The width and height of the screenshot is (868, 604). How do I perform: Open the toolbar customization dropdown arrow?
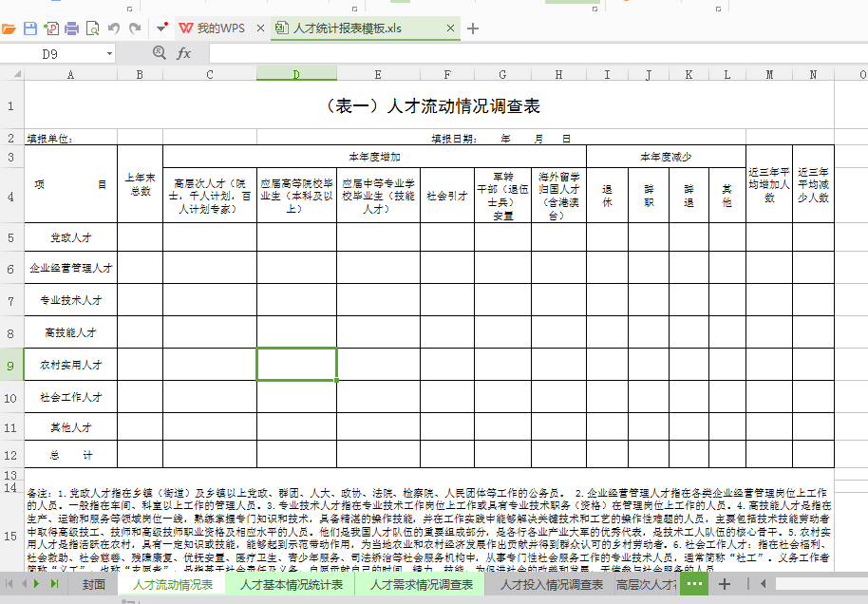click(x=160, y=27)
